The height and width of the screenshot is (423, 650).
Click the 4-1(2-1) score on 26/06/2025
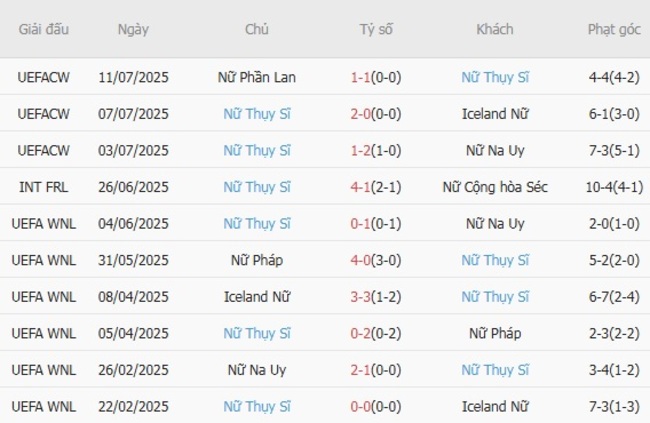376,187
